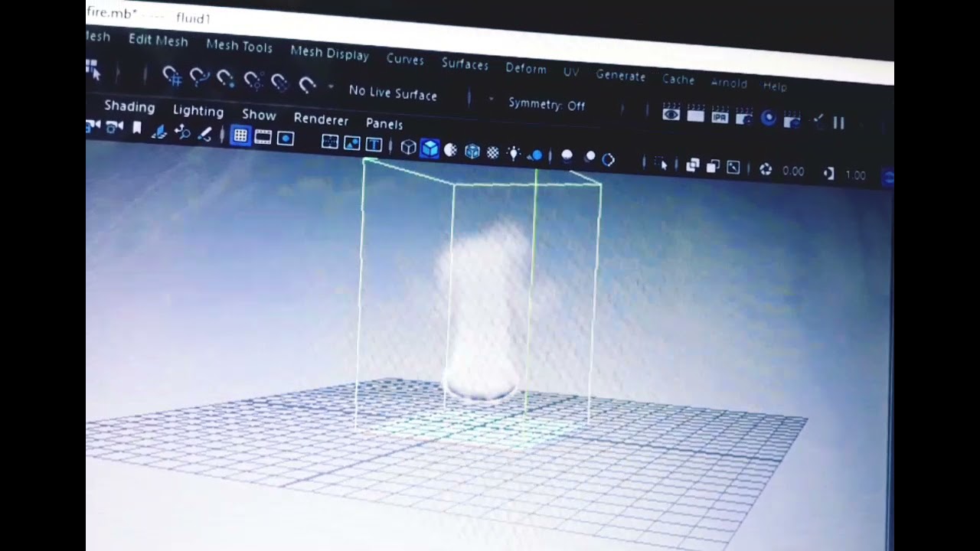Open the Help menu
980x551 pixels.
click(775, 86)
